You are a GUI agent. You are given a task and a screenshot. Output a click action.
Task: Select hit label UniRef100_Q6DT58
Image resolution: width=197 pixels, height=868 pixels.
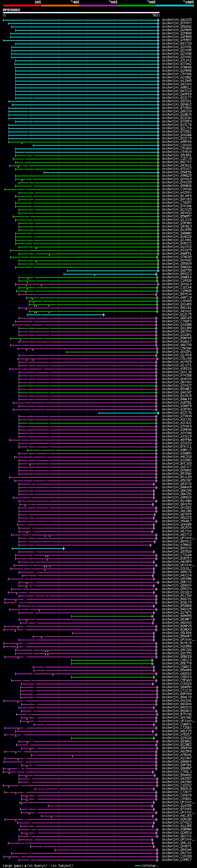[x=177, y=271]
